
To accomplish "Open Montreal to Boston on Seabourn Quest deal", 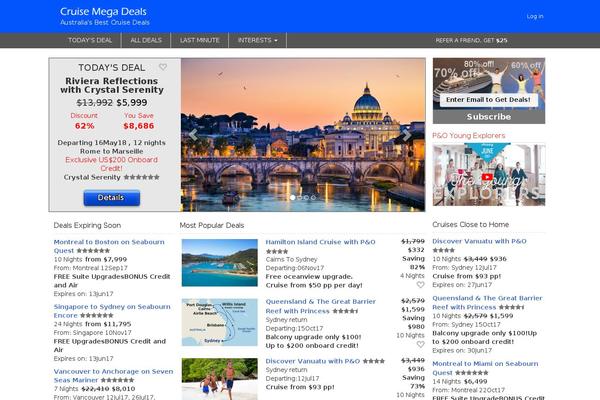I will [x=109, y=246].
